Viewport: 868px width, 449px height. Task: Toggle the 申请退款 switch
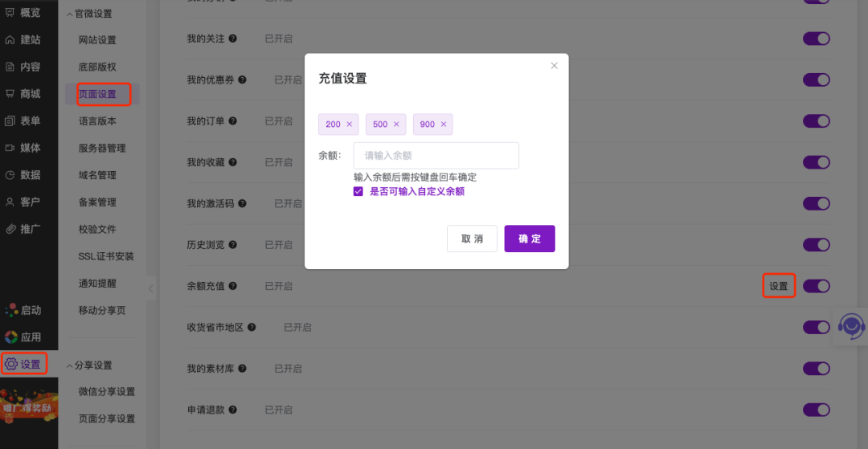[x=817, y=410]
